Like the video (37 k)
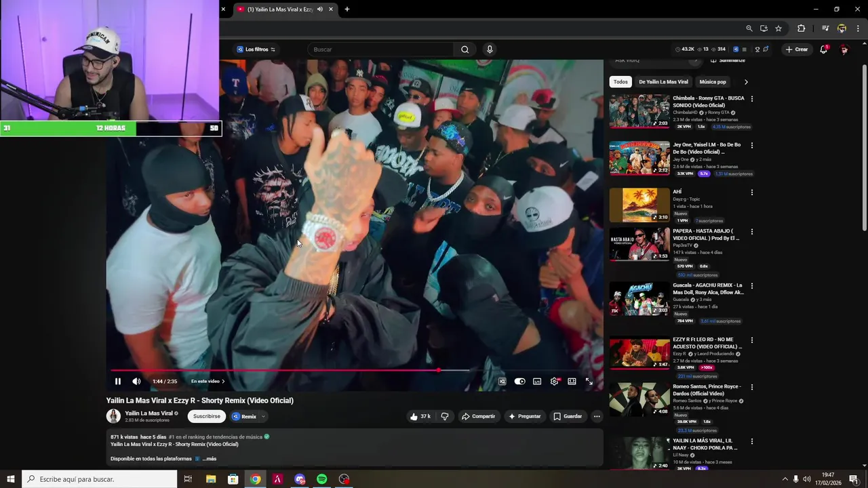The width and height of the screenshot is (868, 488). tap(420, 416)
